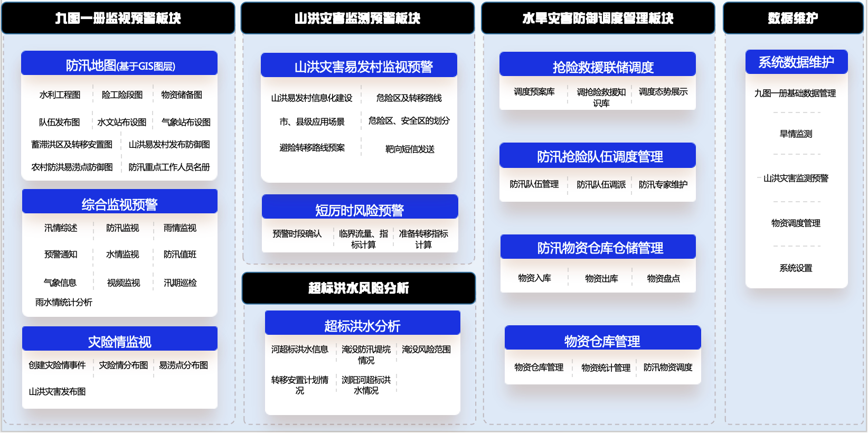Screen dimensions: 868x433
Task: Select the 易涝点分布图 item
Action: pyautogui.click(x=183, y=365)
